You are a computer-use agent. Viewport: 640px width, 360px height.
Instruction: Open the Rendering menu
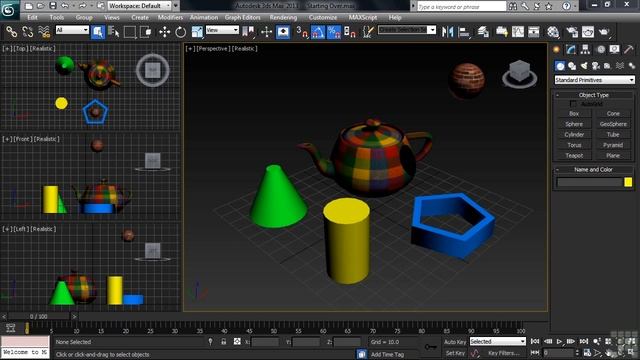[283, 18]
